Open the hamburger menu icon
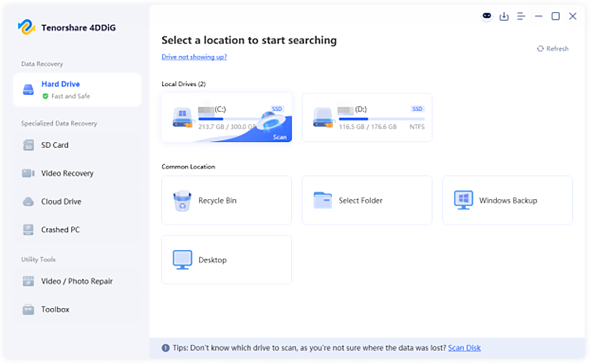The width and height of the screenshot is (590, 364). tap(521, 17)
